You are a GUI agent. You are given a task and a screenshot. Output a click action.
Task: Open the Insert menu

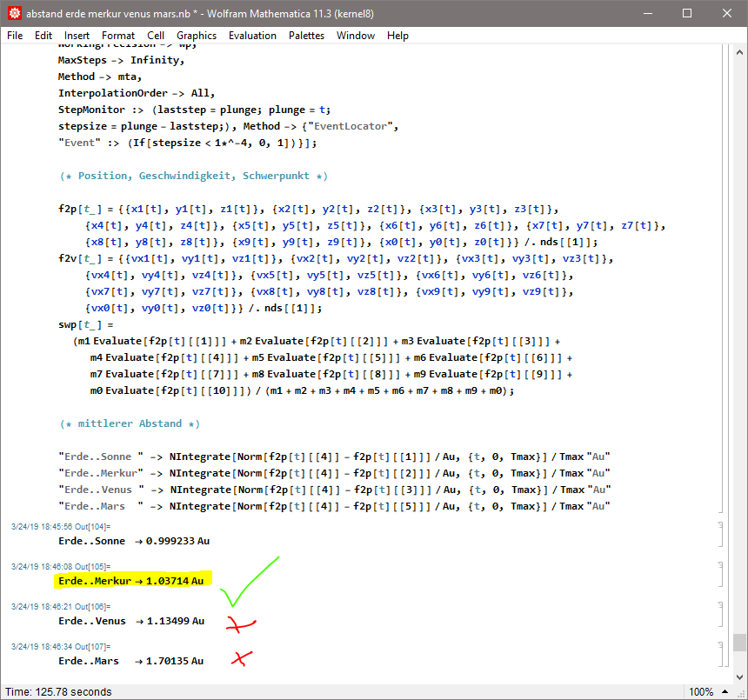pos(77,36)
